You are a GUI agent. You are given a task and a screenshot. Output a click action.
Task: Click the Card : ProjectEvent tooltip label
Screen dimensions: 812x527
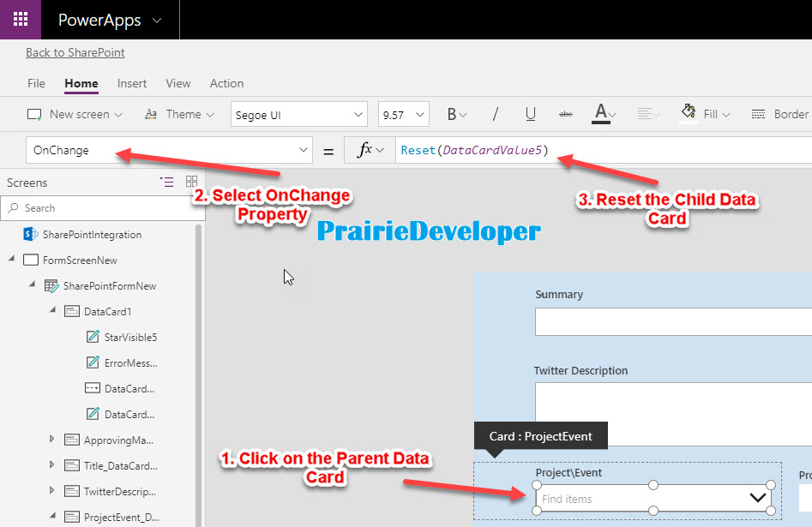tap(541, 436)
